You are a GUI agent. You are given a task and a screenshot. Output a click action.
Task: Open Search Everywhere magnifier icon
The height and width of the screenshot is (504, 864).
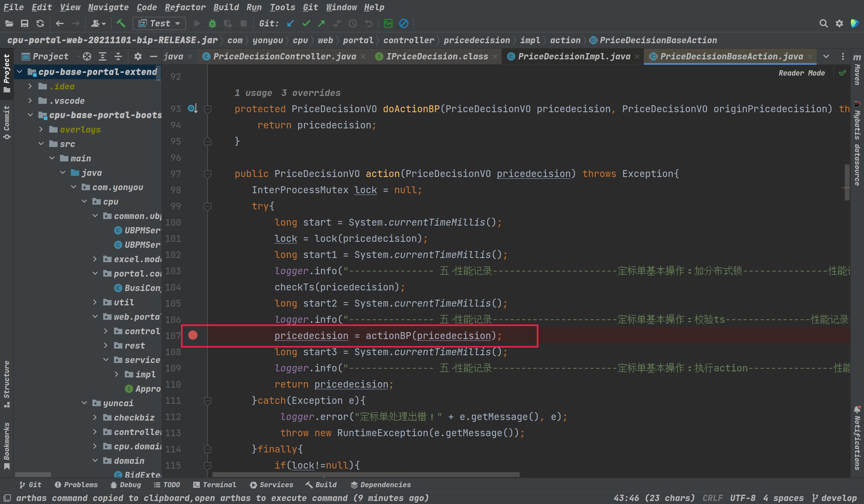pyautogui.click(x=823, y=24)
